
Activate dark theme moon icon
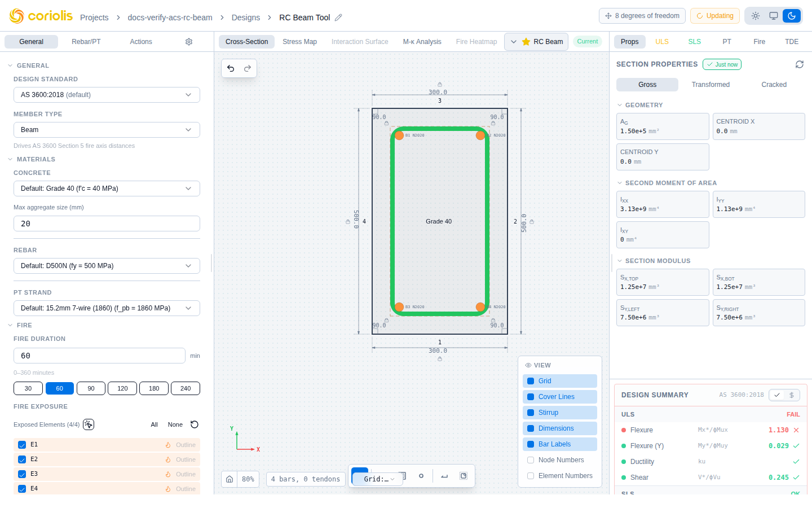792,16
